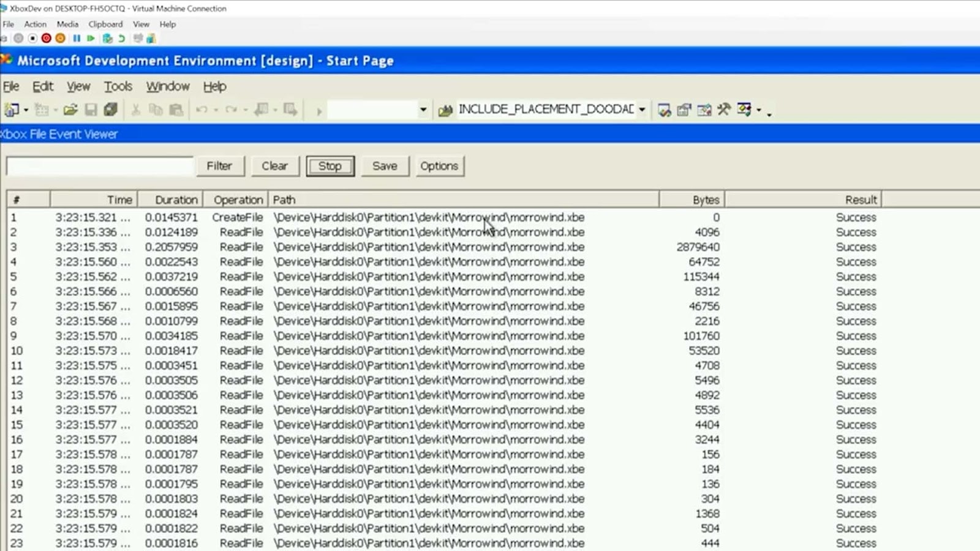980x551 pixels.
Task: Open the INCLUDE_PLACEMENT_DOODAD find combo dropdown
Action: tap(642, 110)
